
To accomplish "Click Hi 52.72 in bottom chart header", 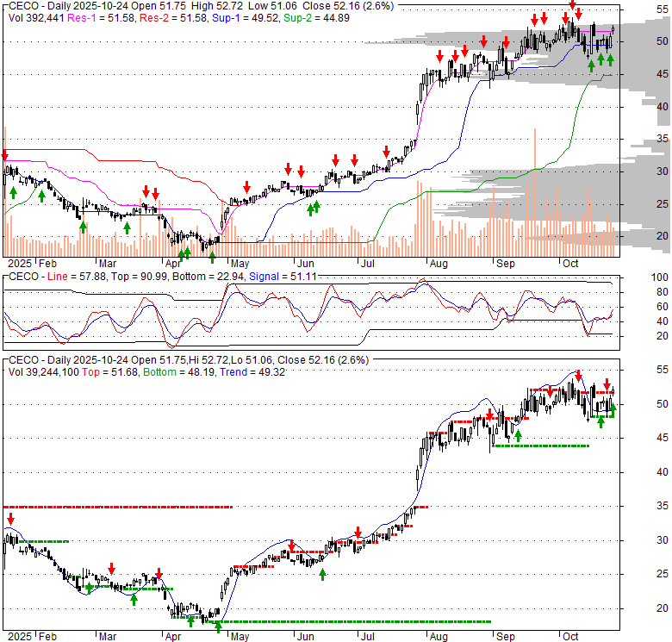I will (209, 360).
